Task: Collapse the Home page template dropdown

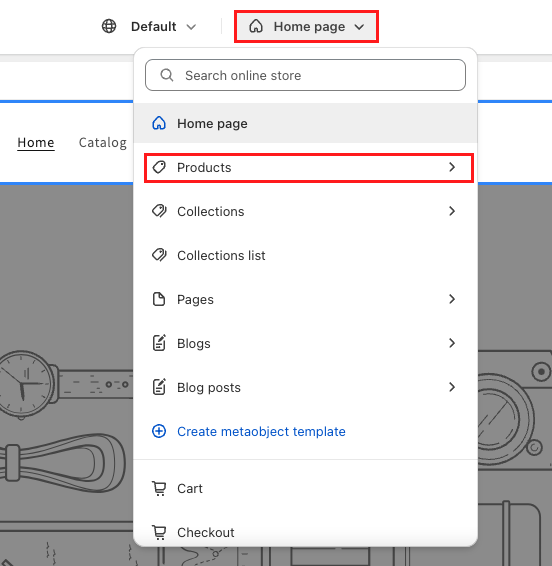Action: [x=307, y=26]
